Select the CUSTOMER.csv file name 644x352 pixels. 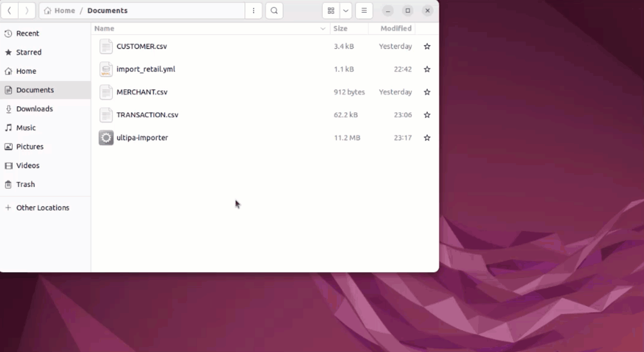click(142, 46)
